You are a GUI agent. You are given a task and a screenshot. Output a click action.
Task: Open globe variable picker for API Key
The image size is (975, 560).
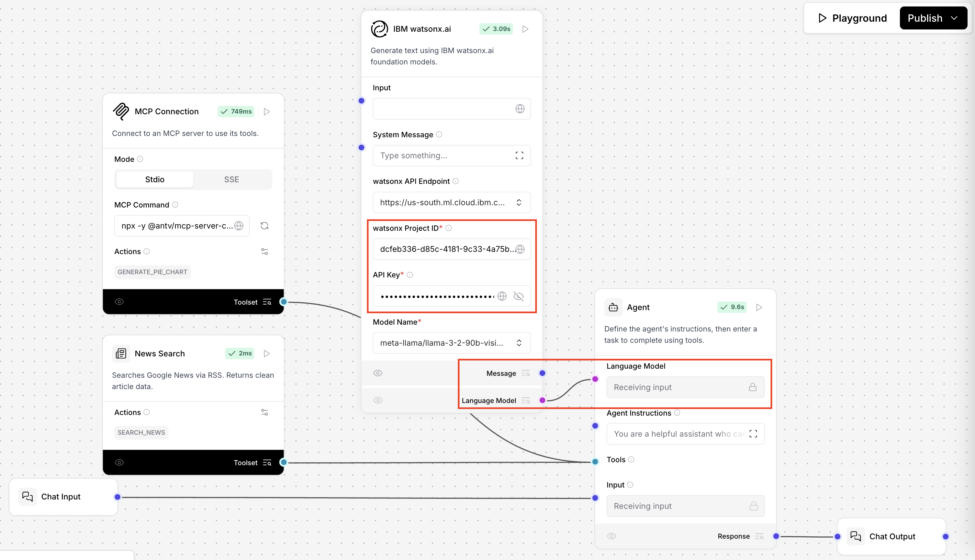coord(502,296)
